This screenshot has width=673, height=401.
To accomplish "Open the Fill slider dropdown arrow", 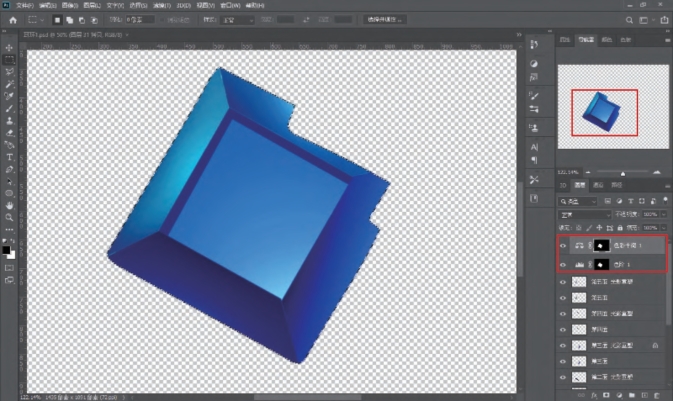I will coord(664,228).
